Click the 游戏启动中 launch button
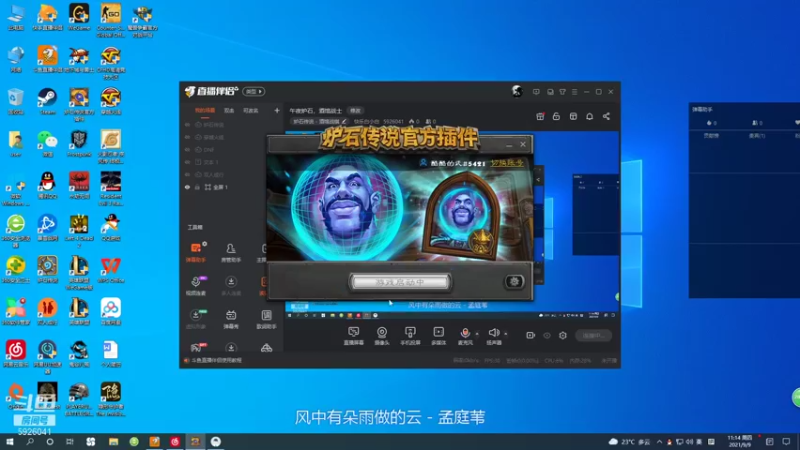The image size is (800, 450). (400, 282)
